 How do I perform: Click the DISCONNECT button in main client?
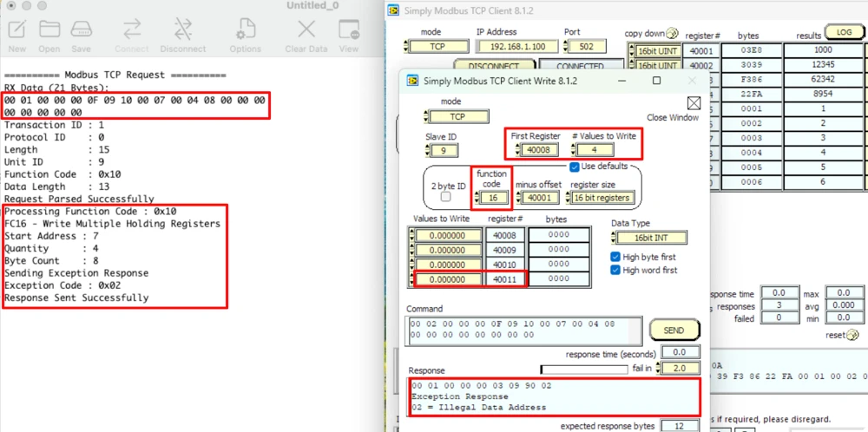click(x=493, y=66)
